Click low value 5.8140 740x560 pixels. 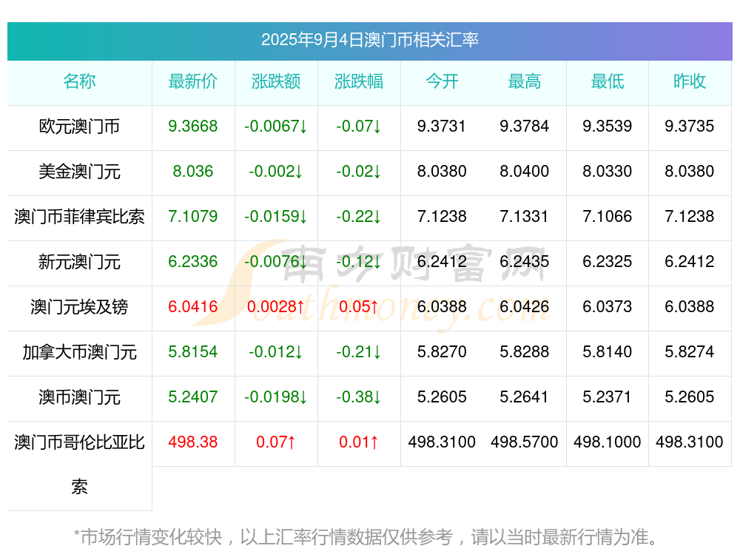pyautogui.click(x=608, y=352)
